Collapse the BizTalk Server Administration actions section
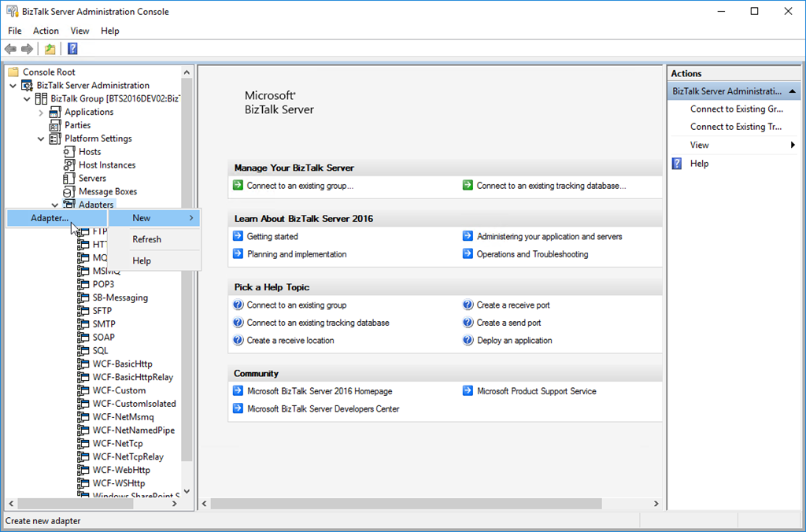806x532 pixels. pos(792,91)
